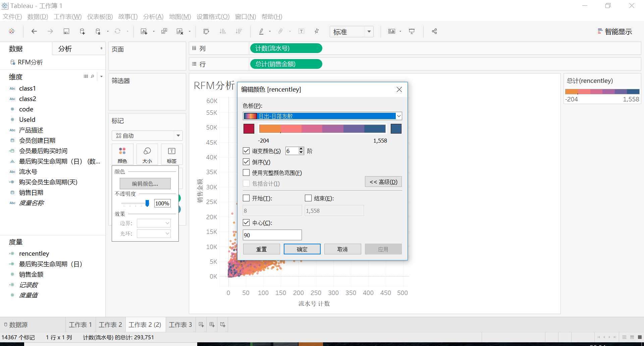Click the 计数(流水号) pill on columns
644x346 pixels.
click(x=286, y=48)
